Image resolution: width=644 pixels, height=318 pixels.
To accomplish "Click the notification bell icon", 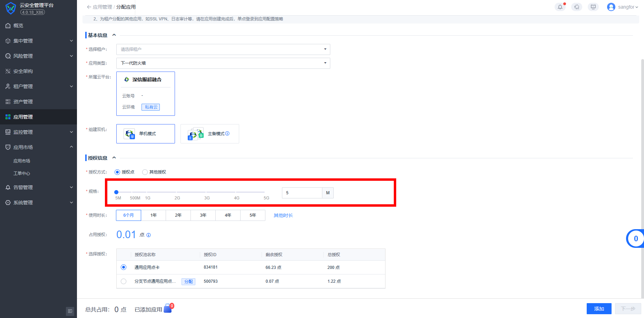I will pyautogui.click(x=560, y=7).
